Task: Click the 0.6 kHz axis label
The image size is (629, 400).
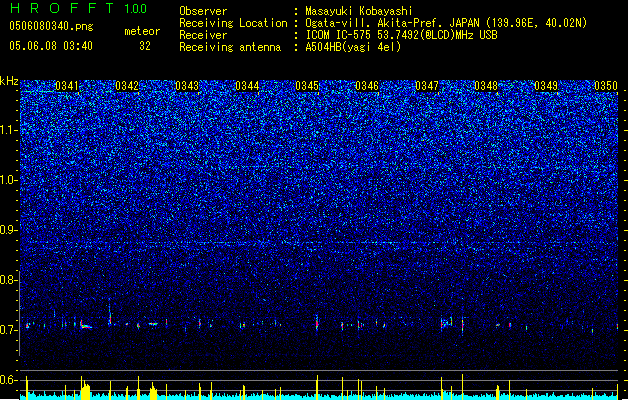Action: (8, 380)
